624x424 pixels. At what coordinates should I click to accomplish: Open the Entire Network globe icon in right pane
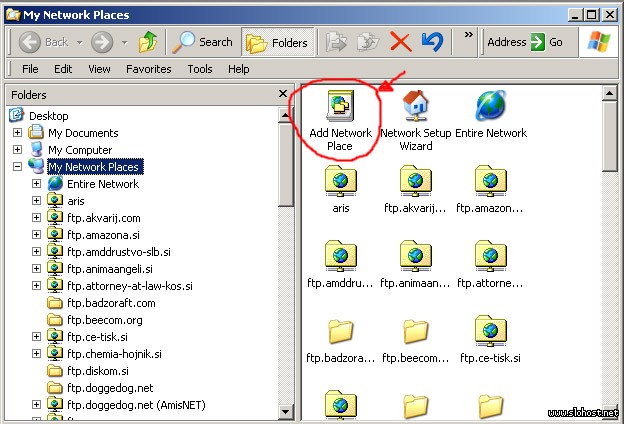[490, 106]
